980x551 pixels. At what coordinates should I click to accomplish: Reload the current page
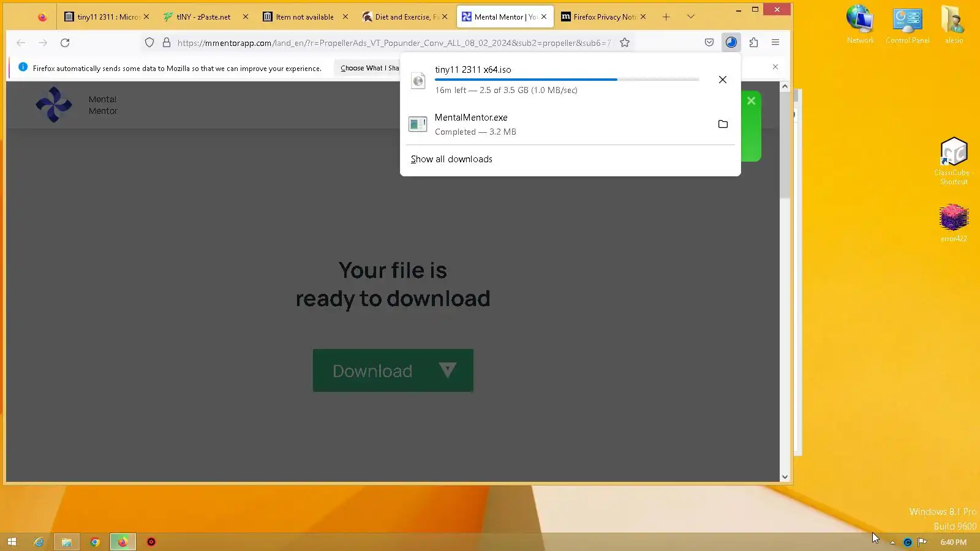tap(65, 43)
